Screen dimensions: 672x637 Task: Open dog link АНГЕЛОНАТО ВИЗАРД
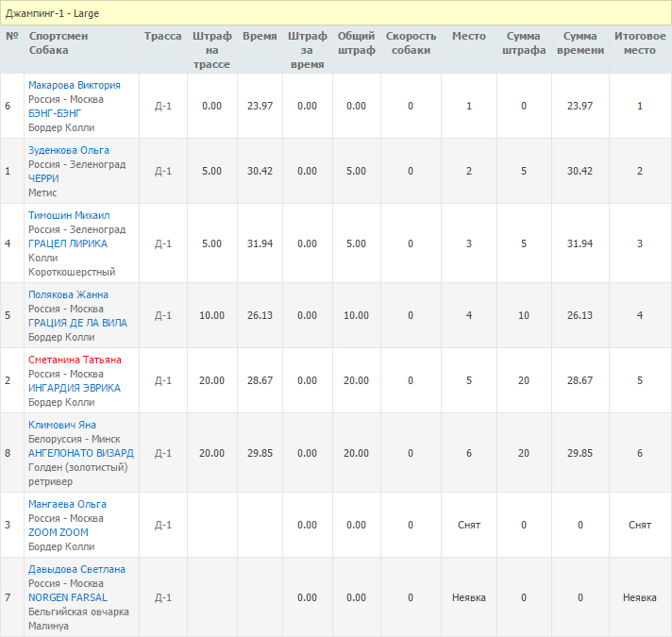(80, 453)
